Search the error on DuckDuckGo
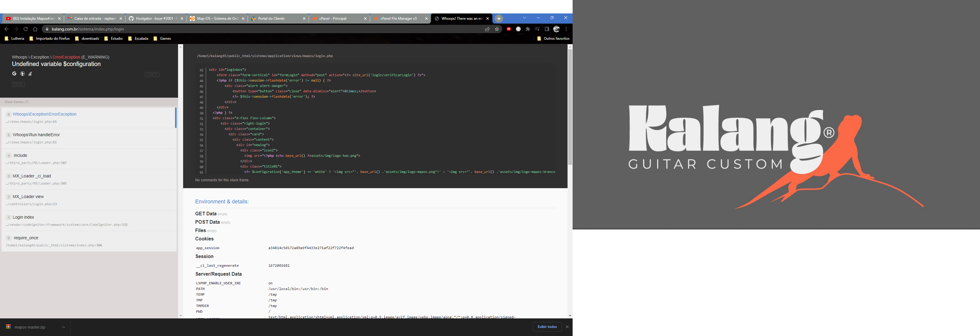Image resolution: width=980 pixels, height=336 pixels. tap(22, 73)
